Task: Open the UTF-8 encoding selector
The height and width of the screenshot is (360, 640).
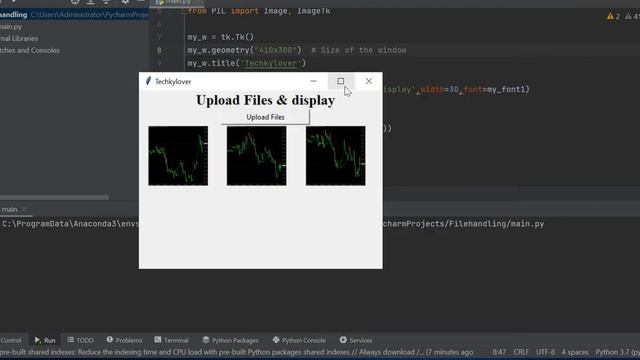Action: click(545, 352)
